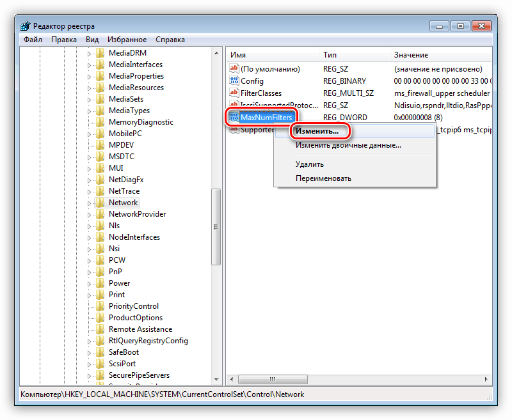Viewport: 512px width, 420px height.
Task: Select the PCW key label
Action: 117,260
